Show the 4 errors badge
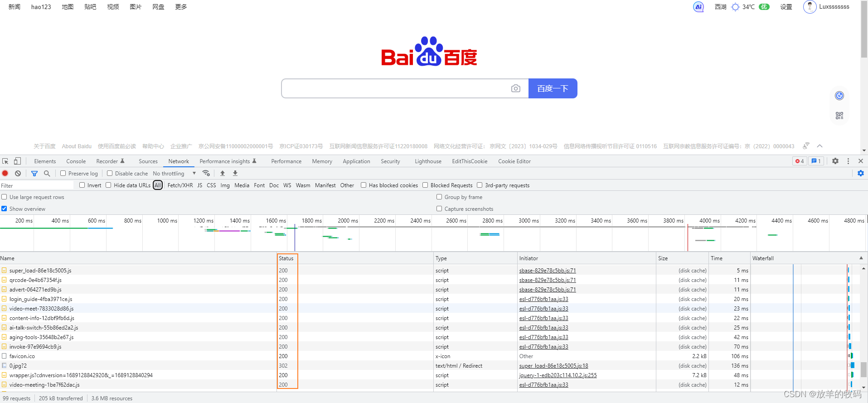The height and width of the screenshot is (403, 868). click(800, 161)
